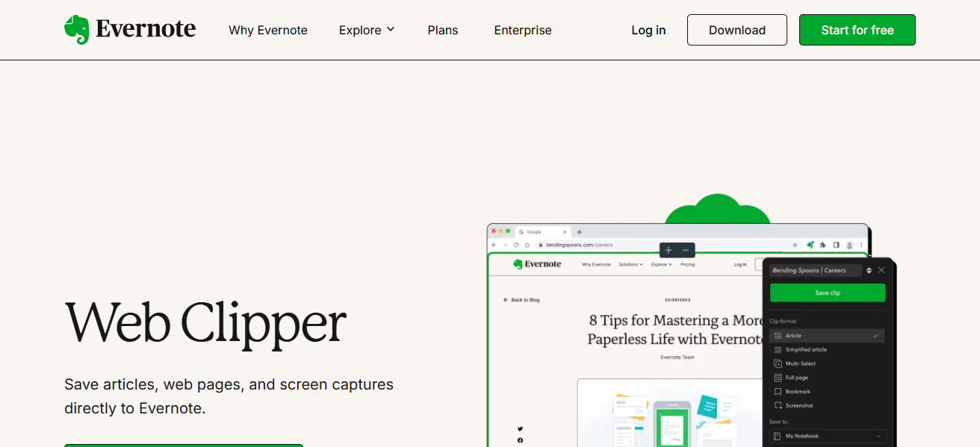Click the yellow minimize dot in the illustrated browser
Viewport: 980px width, 447px height.
click(500, 231)
